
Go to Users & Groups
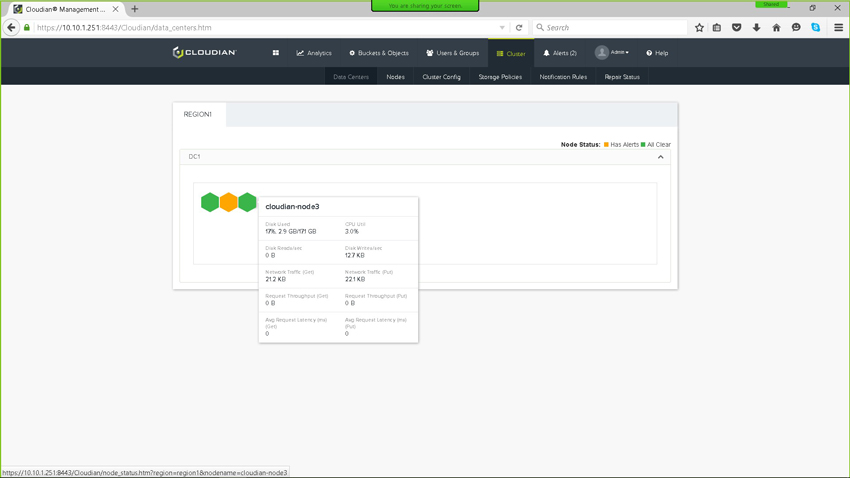pyautogui.click(x=453, y=53)
